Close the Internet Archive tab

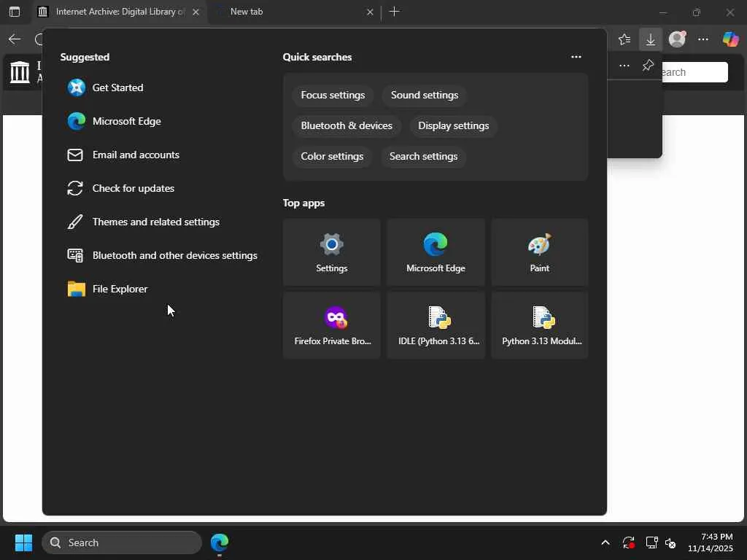click(196, 12)
